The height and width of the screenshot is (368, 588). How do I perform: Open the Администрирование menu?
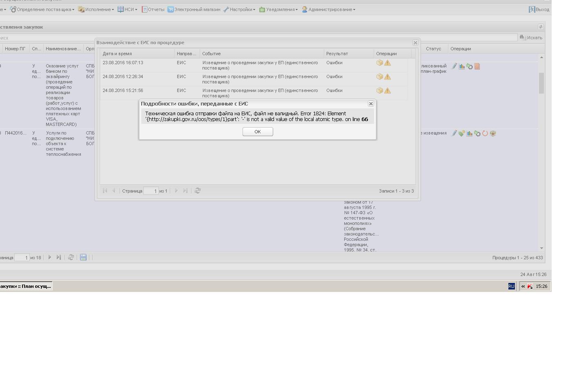[329, 9]
